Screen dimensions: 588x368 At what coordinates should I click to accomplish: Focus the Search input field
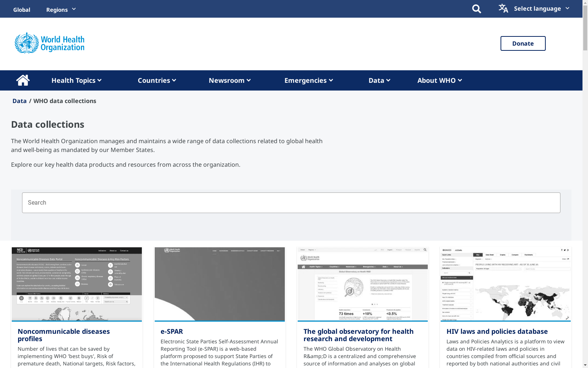[291, 203]
